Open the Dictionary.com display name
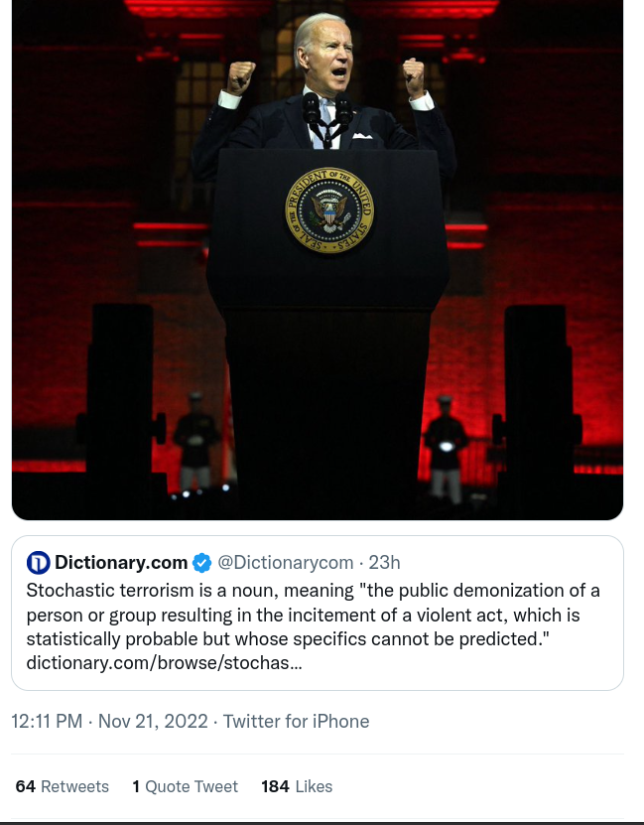 click(x=121, y=563)
